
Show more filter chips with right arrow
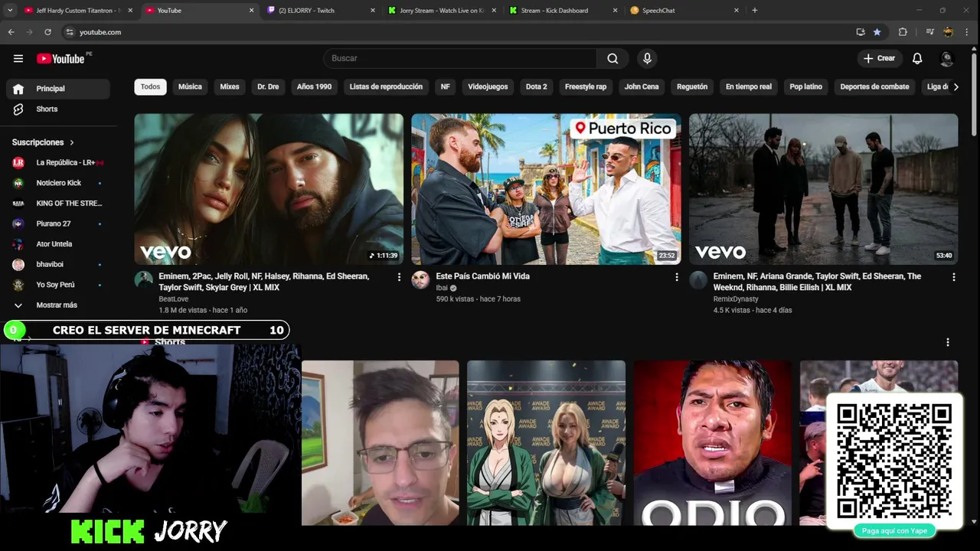coord(955,86)
